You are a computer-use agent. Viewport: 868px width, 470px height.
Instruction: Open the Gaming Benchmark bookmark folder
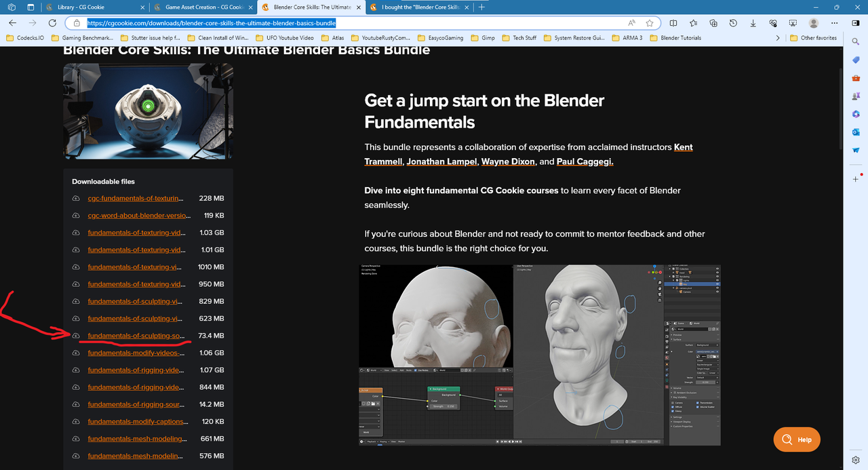pyautogui.click(x=82, y=38)
